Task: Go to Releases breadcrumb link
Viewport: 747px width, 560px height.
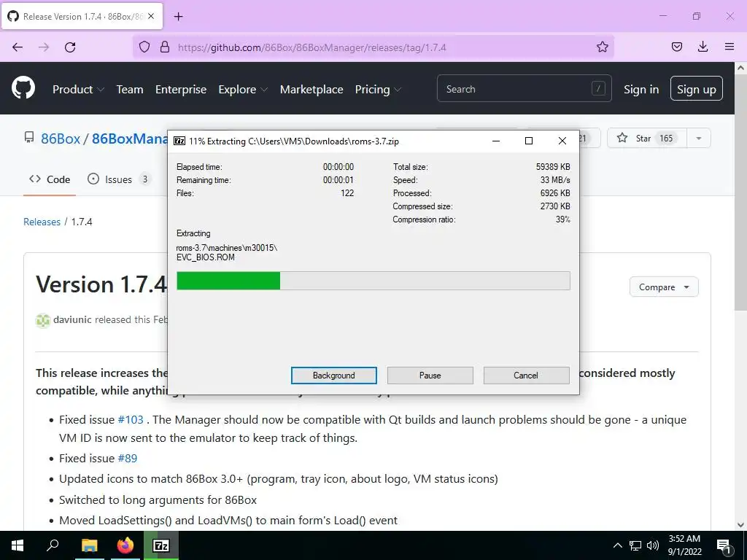Action: (42, 222)
